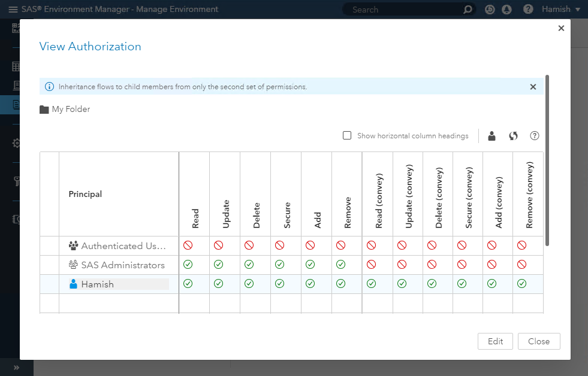Expand the left sidebar with chevron arrows
The width and height of the screenshot is (588, 376).
16,367
